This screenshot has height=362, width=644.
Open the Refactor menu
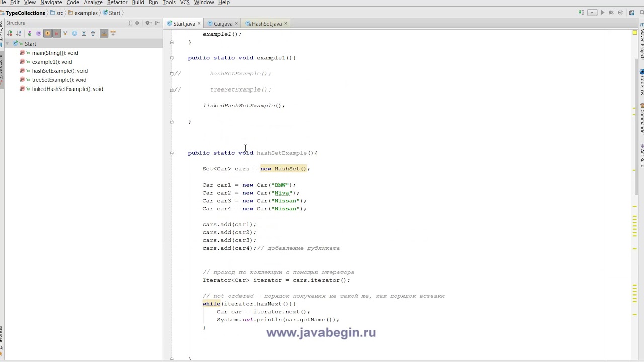(x=117, y=3)
